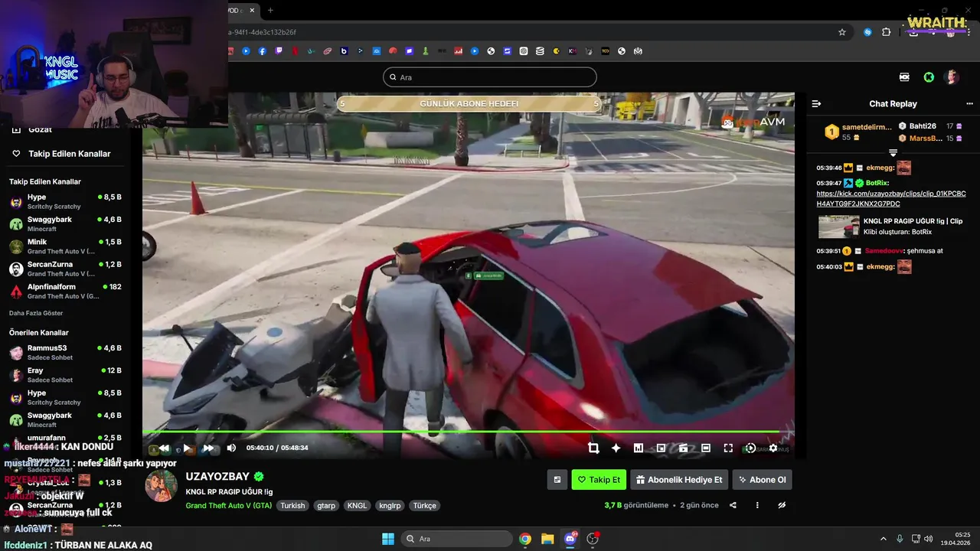The width and height of the screenshot is (980, 551).
Task: Select the Türkçe tag
Action: (x=425, y=506)
